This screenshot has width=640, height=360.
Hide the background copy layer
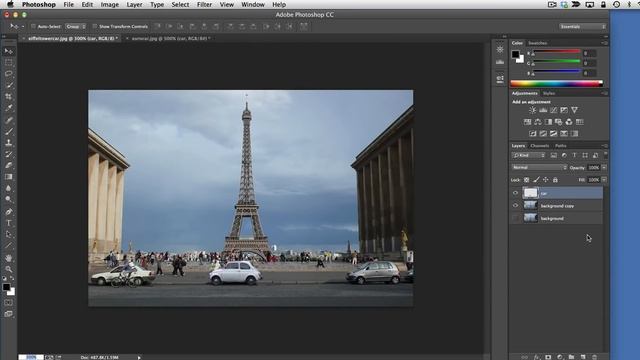pos(516,206)
